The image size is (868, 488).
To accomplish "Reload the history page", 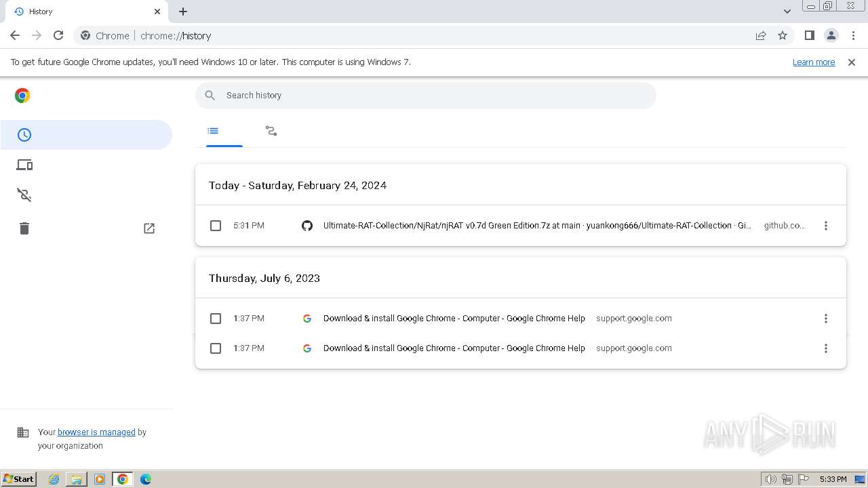I will (58, 35).
